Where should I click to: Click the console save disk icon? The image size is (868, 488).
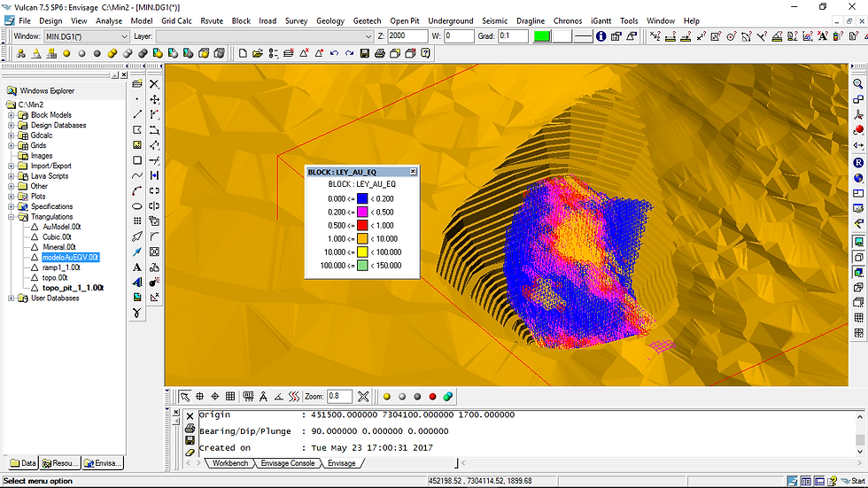(190, 440)
